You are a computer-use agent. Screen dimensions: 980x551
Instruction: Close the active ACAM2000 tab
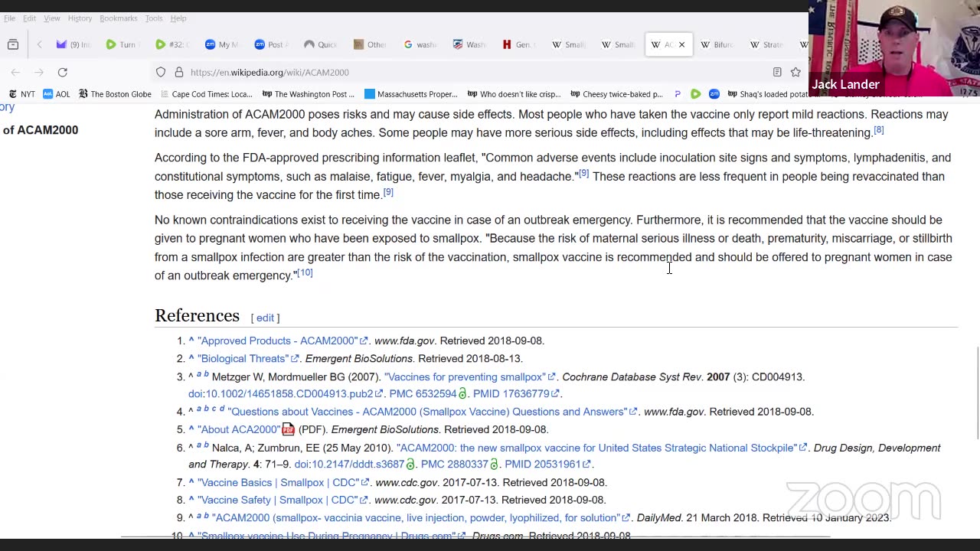tap(681, 44)
